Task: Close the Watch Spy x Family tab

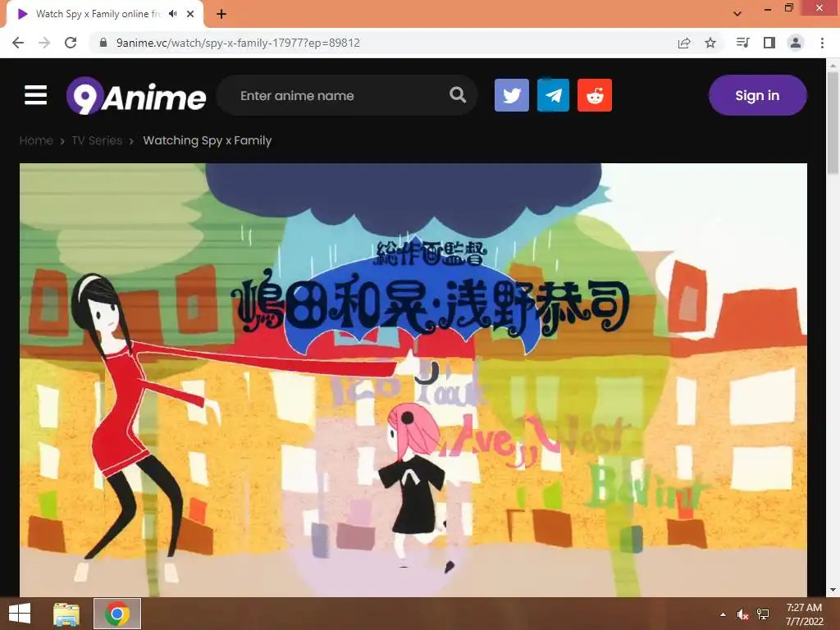Action: tap(190, 14)
